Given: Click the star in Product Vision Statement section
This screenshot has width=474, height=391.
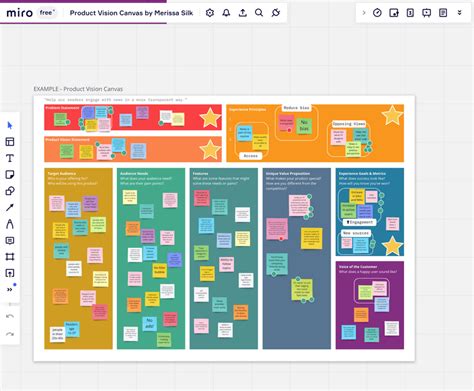Looking at the screenshot, I should [210, 150].
